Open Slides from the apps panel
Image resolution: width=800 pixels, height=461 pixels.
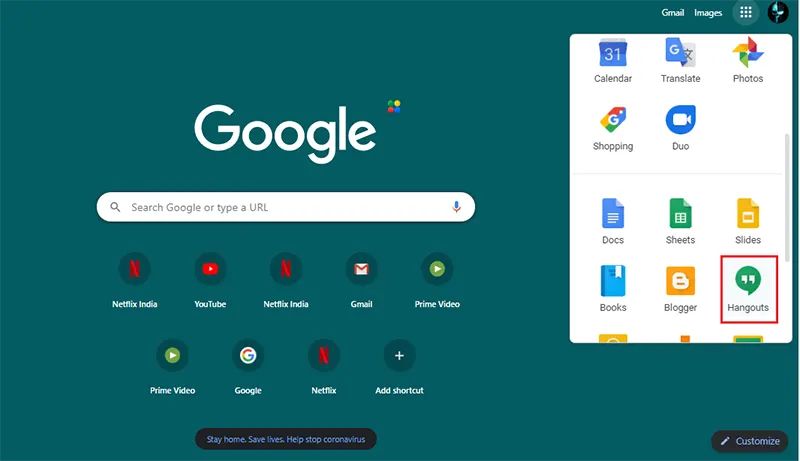[x=747, y=222]
